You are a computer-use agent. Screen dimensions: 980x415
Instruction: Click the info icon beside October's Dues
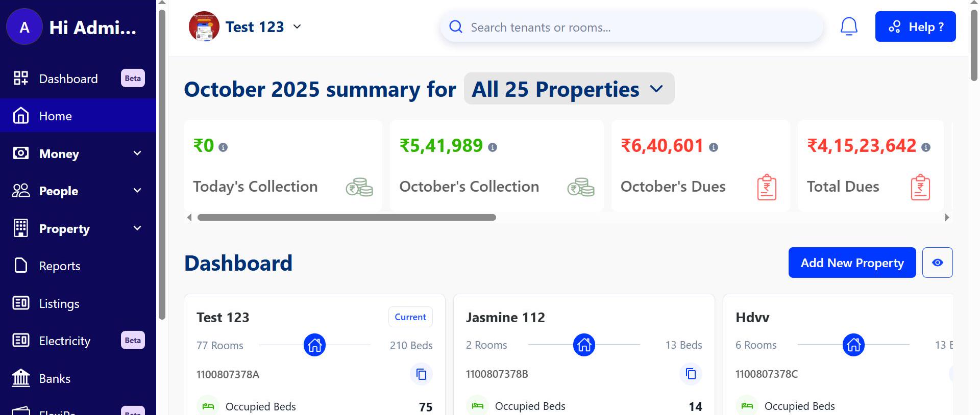(x=714, y=147)
